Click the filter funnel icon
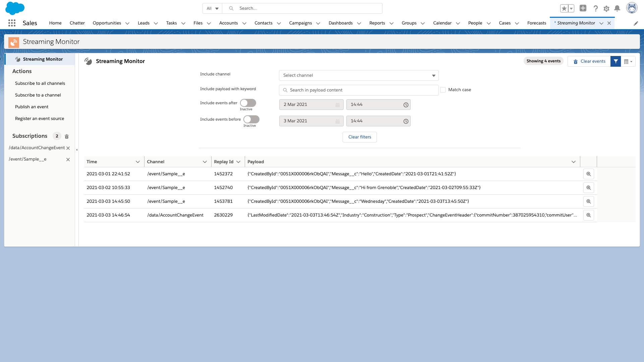The image size is (644, 362). [616, 61]
